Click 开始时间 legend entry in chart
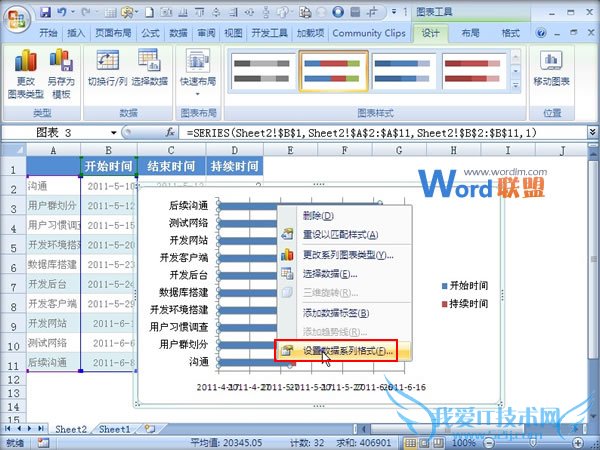This screenshot has height=450, width=600. coord(465,285)
